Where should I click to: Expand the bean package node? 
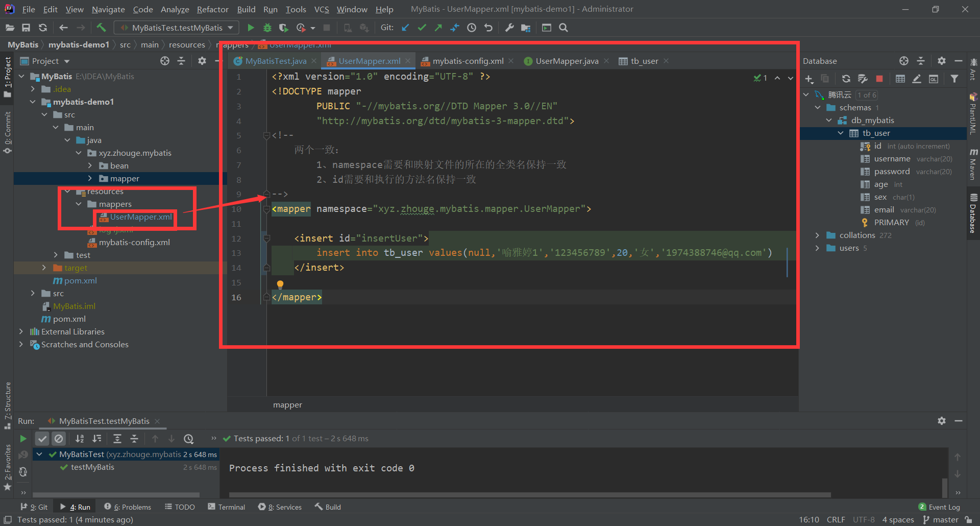point(90,165)
